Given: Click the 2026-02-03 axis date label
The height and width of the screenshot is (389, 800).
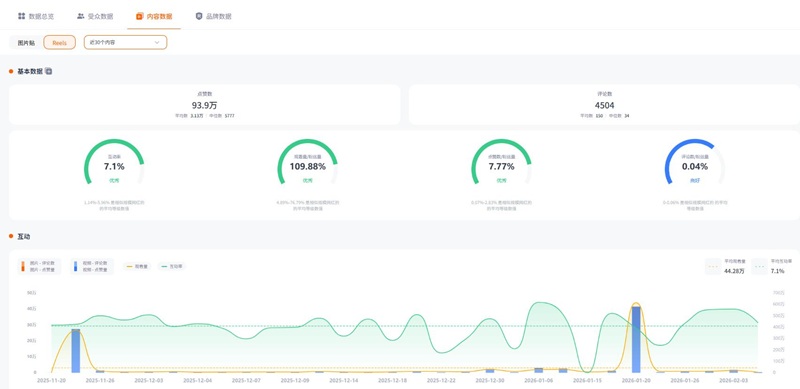Looking at the screenshot, I should [735, 380].
